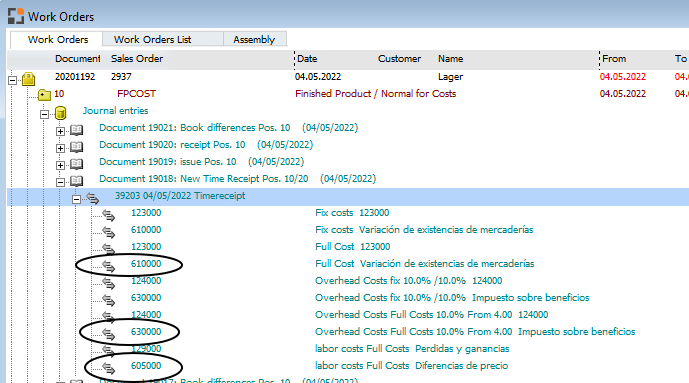
Task: Collapse Document 19018 New Time Receipt entry
Action: point(61,182)
